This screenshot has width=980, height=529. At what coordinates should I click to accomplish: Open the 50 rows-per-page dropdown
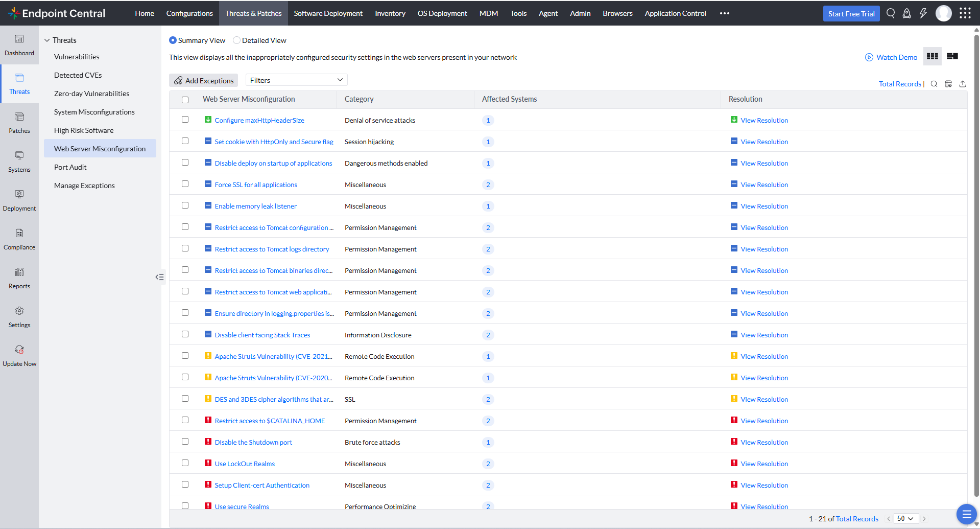pos(906,519)
